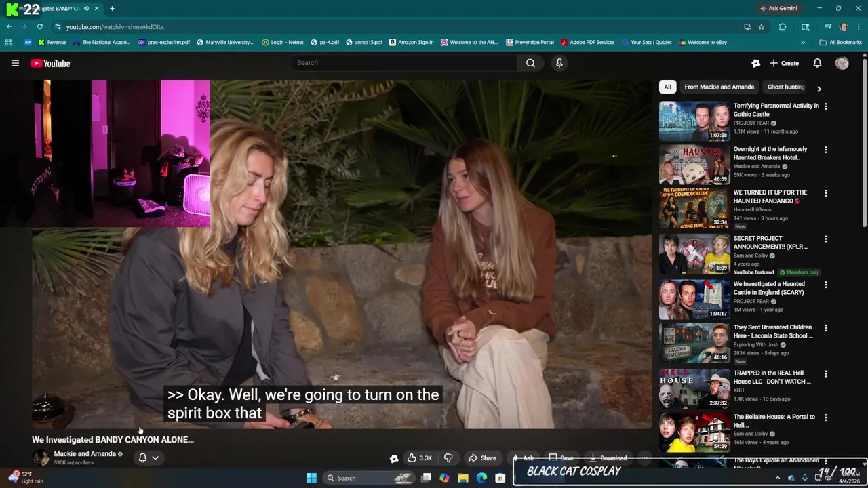Open options for Haunted Fandango video

[825, 193]
